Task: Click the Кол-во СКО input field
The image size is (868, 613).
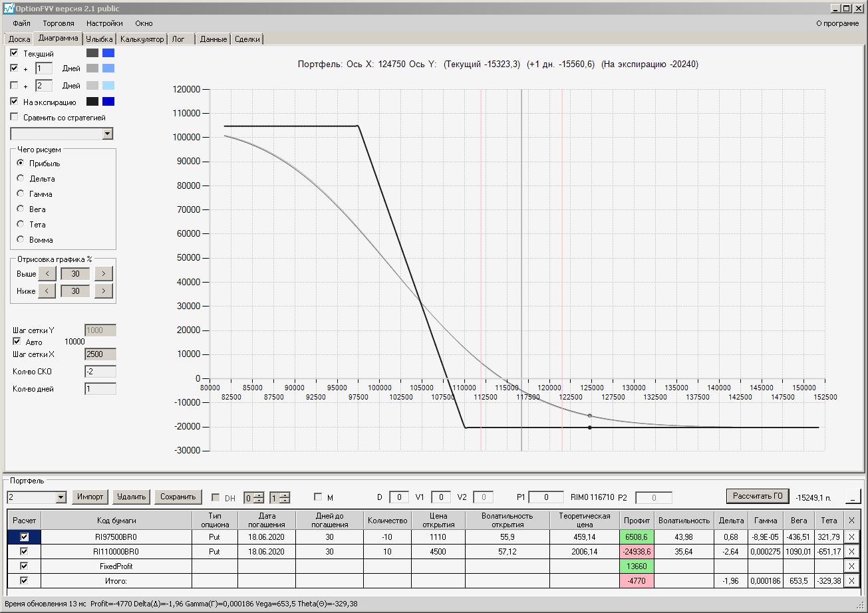Action: [100, 372]
